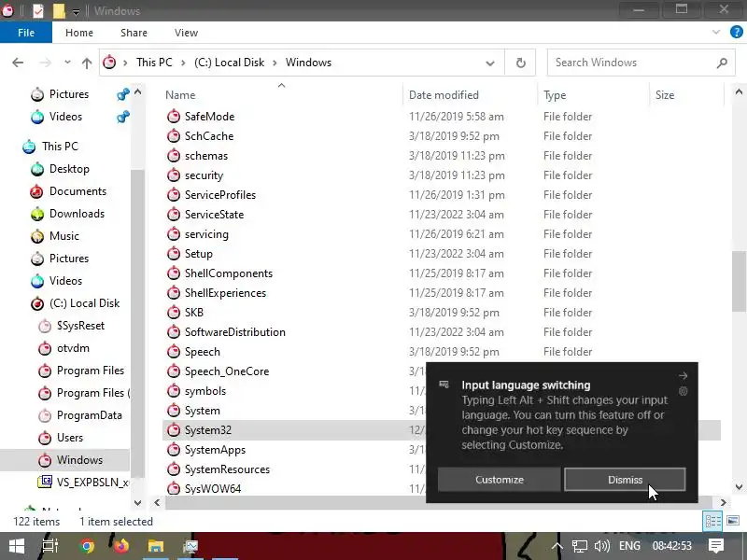Select the Setup folder icon
Image resolution: width=747 pixels, height=560 pixels.
click(174, 253)
